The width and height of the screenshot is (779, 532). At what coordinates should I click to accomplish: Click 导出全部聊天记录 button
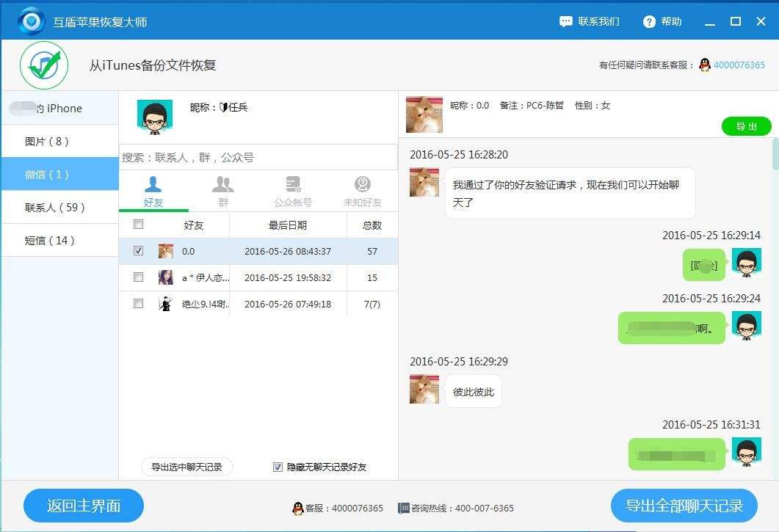(684, 506)
